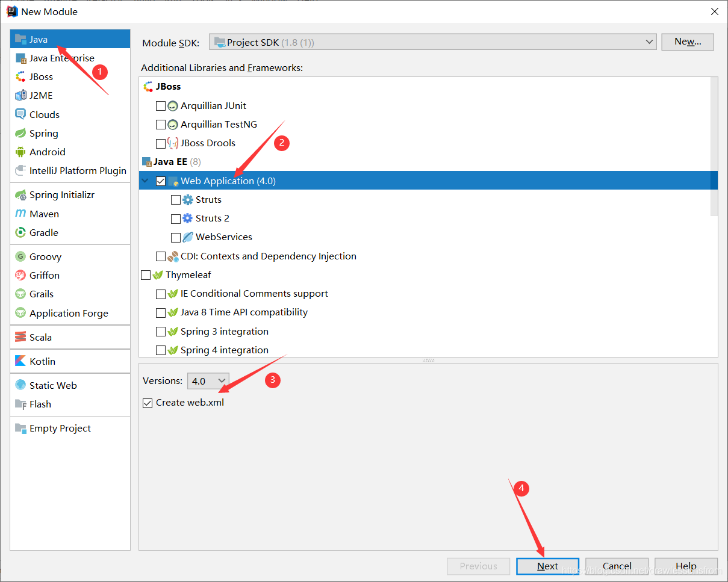Click the JBoss Drools icon
Viewport: 728px width, 582px height.
(x=173, y=143)
